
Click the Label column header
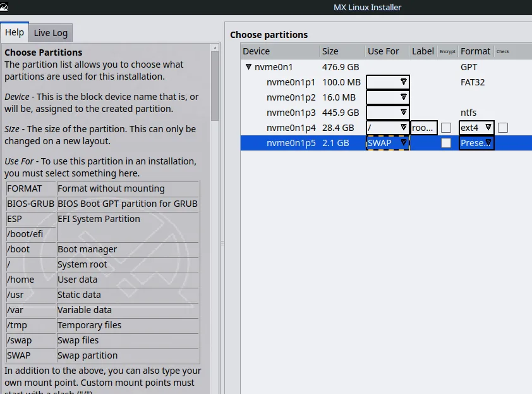point(423,51)
